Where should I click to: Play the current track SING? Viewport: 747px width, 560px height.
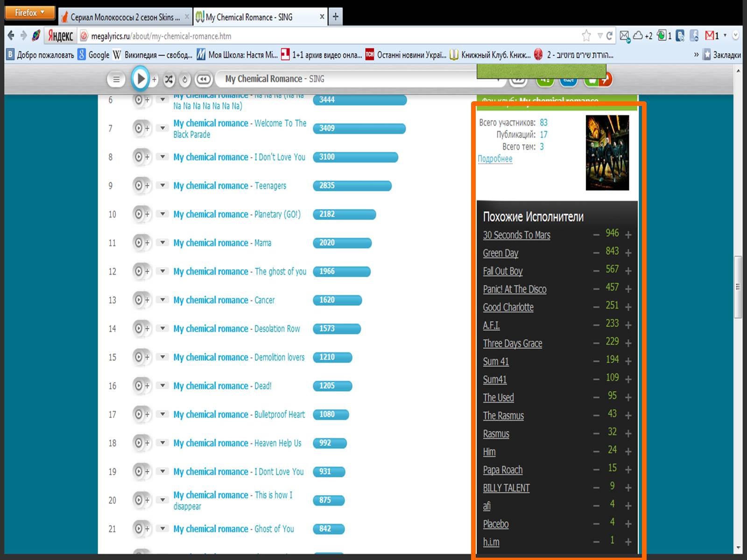pos(140,79)
